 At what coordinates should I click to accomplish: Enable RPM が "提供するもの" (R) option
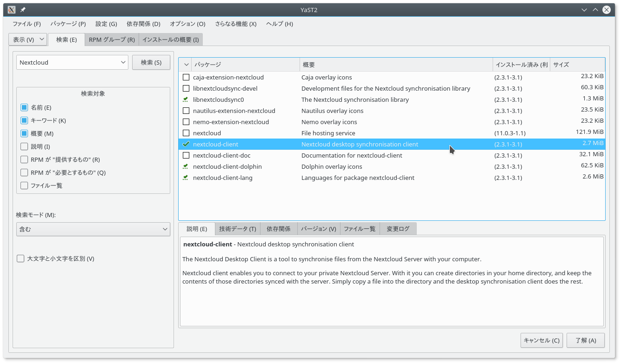click(24, 159)
